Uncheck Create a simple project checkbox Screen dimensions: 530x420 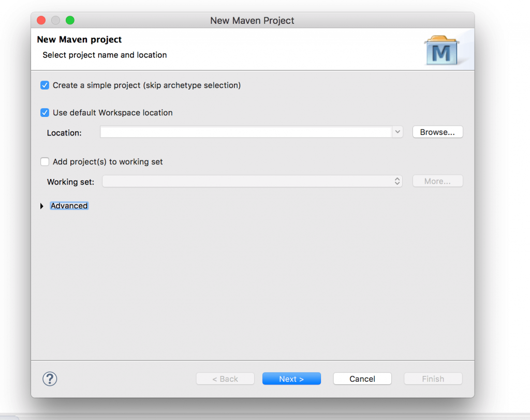click(x=45, y=85)
